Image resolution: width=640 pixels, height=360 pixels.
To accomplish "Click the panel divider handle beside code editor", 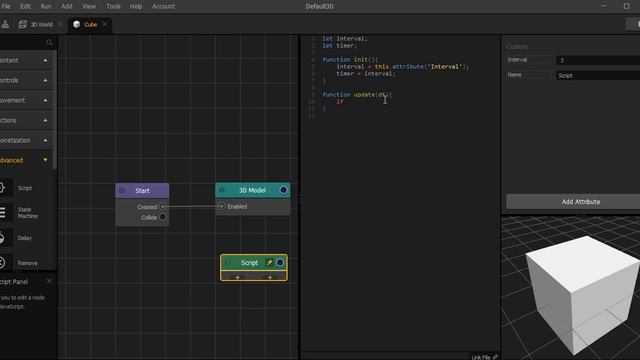I will point(300,199).
